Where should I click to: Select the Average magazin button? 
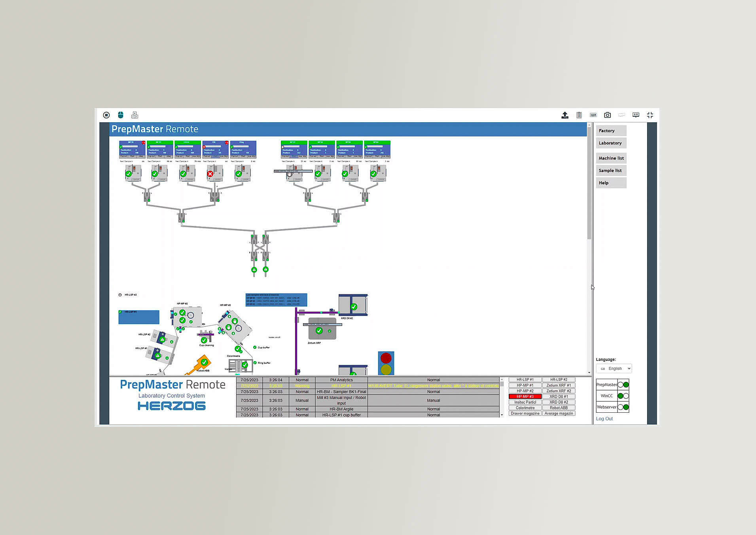(559, 414)
